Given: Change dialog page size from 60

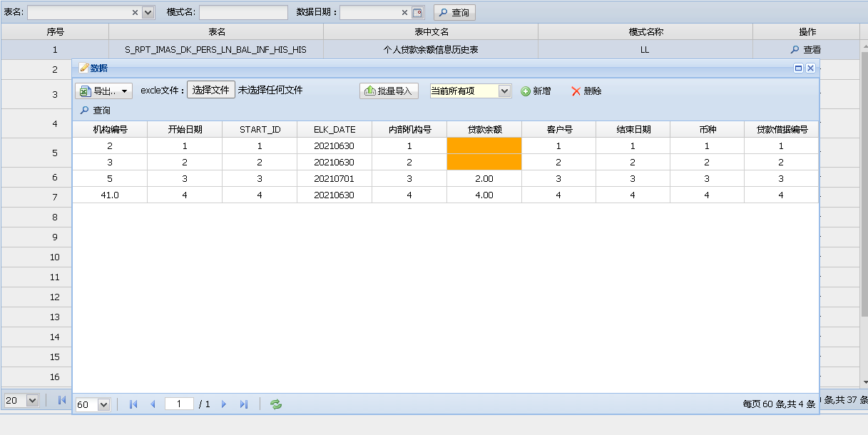Looking at the screenshot, I should (103, 404).
